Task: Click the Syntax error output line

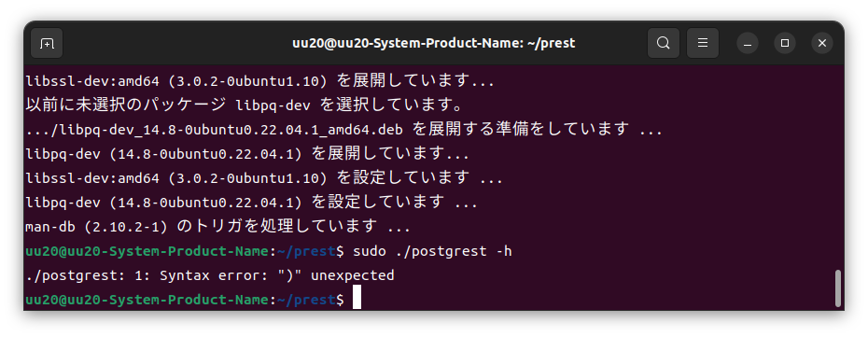Action: point(210,275)
